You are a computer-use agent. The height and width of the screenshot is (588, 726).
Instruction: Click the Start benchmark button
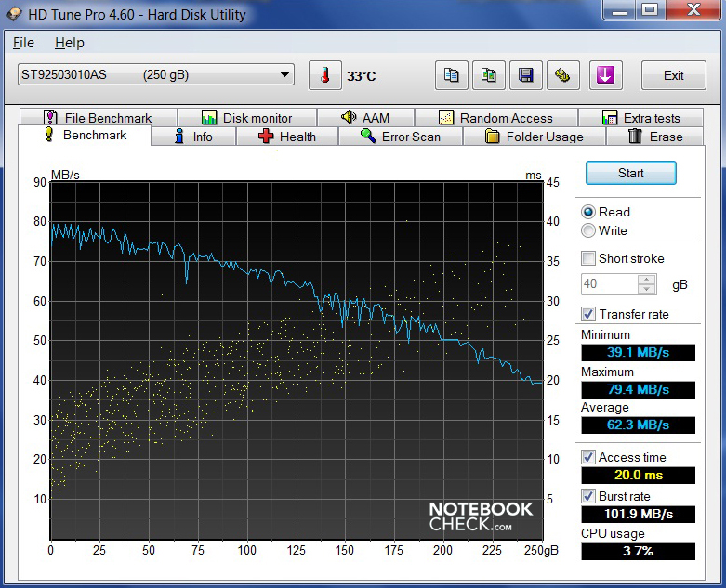pos(630,173)
